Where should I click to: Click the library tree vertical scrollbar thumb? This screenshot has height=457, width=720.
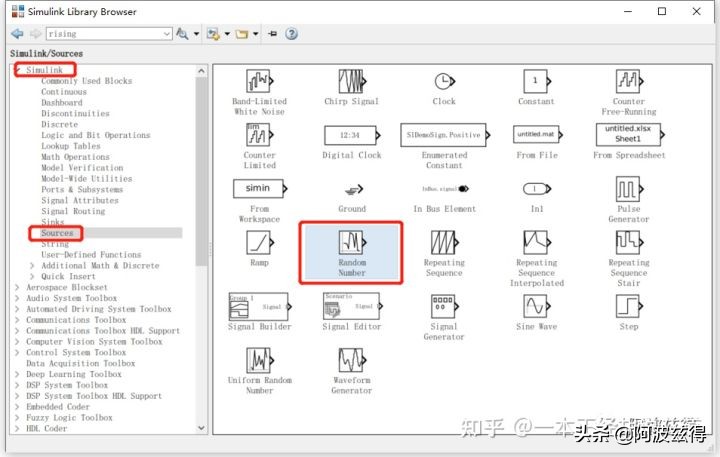(201, 171)
